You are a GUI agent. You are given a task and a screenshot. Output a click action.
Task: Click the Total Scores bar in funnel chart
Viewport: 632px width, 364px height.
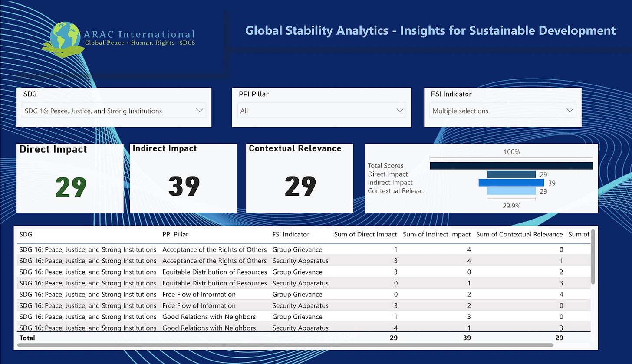pyautogui.click(x=511, y=166)
